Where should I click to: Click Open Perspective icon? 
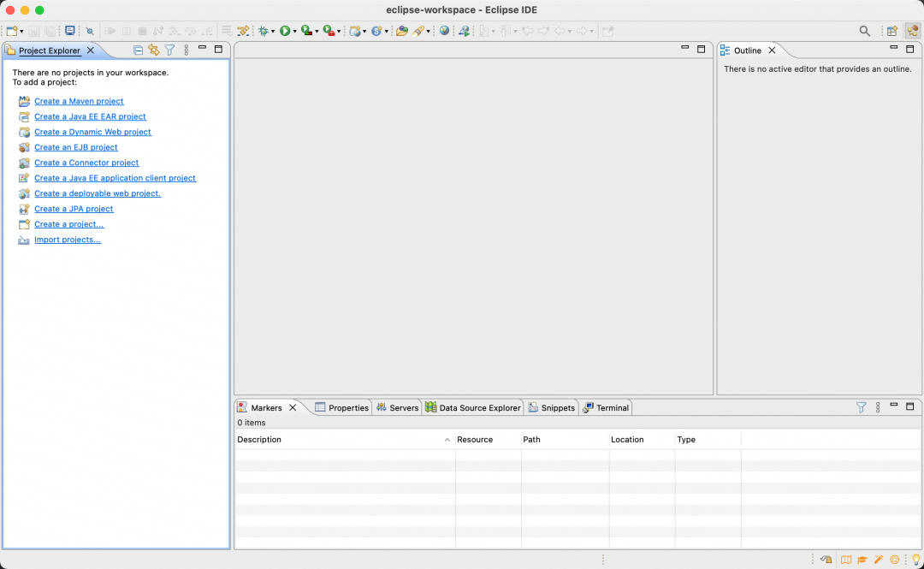pos(891,31)
